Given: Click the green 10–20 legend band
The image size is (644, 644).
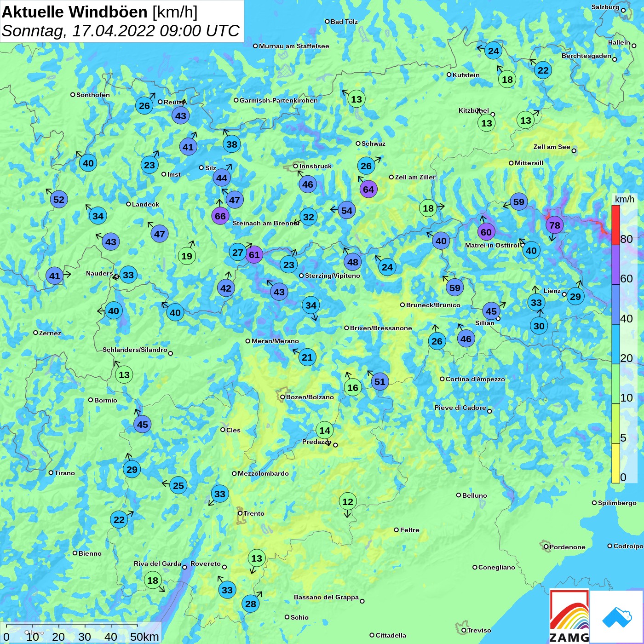Looking at the screenshot, I should pyautogui.click(x=615, y=384).
